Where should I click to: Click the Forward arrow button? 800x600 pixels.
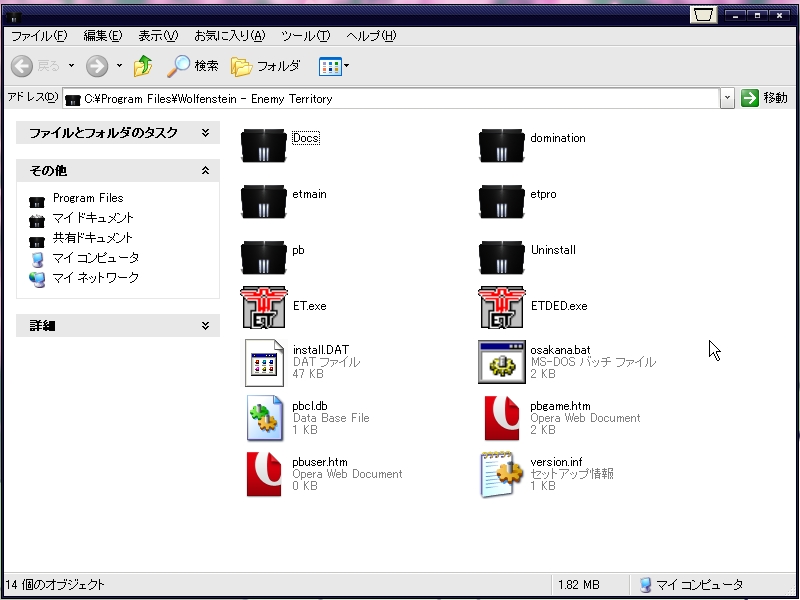pyautogui.click(x=97, y=66)
